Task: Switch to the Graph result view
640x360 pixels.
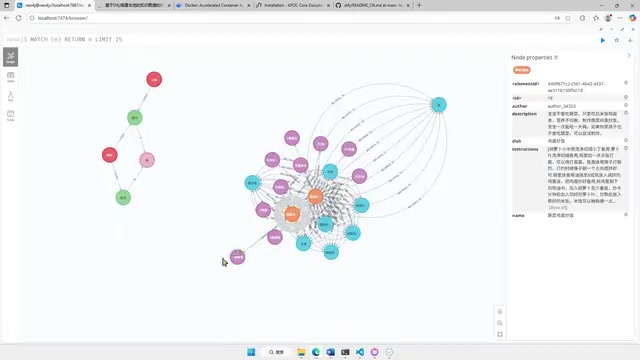Action: coord(11,57)
